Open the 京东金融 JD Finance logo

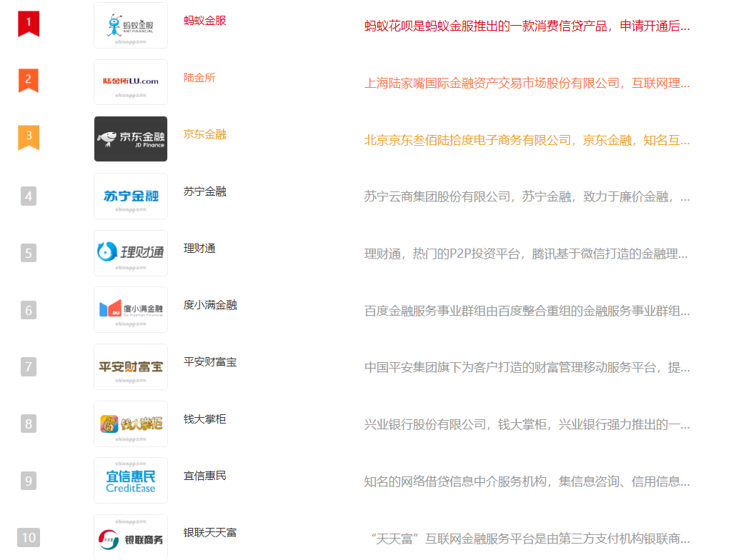(x=131, y=139)
